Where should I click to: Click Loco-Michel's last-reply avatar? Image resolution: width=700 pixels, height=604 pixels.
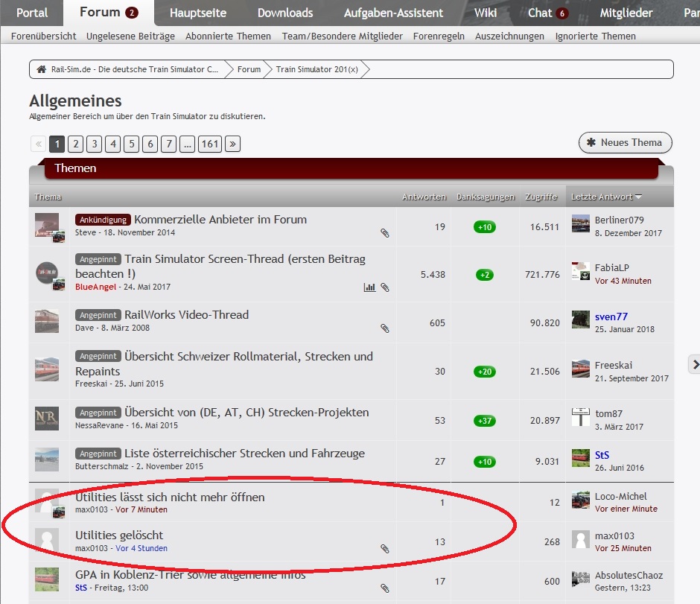[581, 500]
